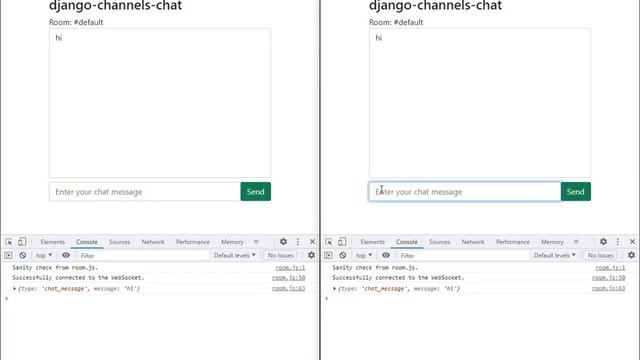640x360 pixels.
Task: Toggle device toolbar icon in left DevTools
Action: click(x=22, y=242)
